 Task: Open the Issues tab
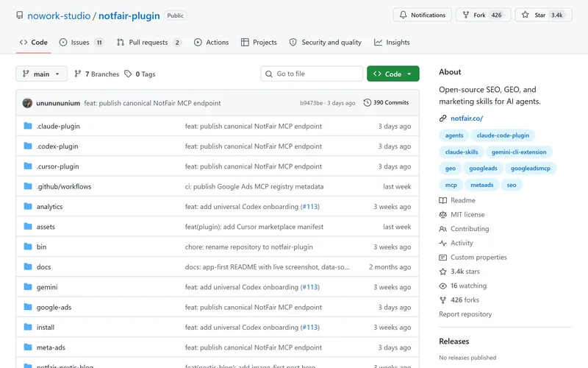tap(82, 43)
